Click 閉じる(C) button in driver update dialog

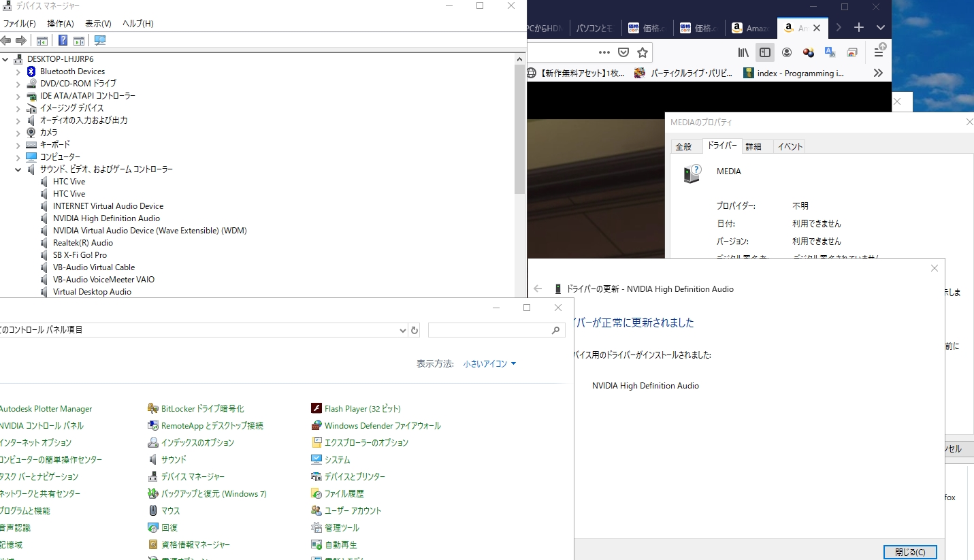pyautogui.click(x=910, y=552)
